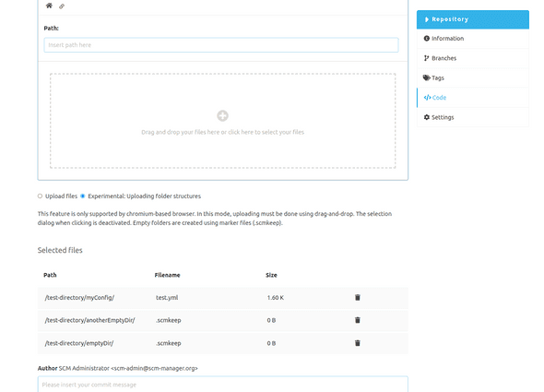Screen dimensions: 544x392
Task: Click .scmkeep filename in emptyDir row
Action: tap(168, 343)
